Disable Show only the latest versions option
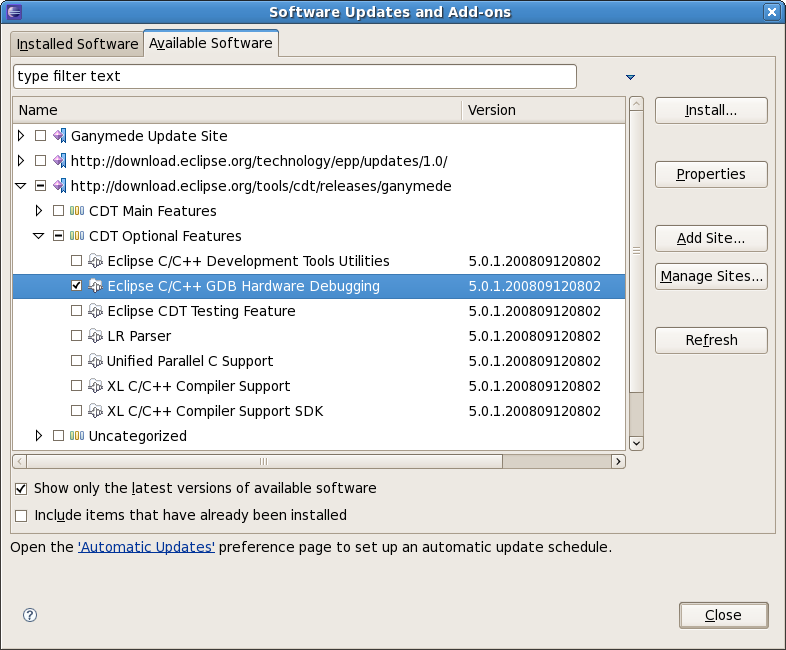Image resolution: width=786 pixels, height=650 pixels. pyautogui.click(x=21, y=489)
